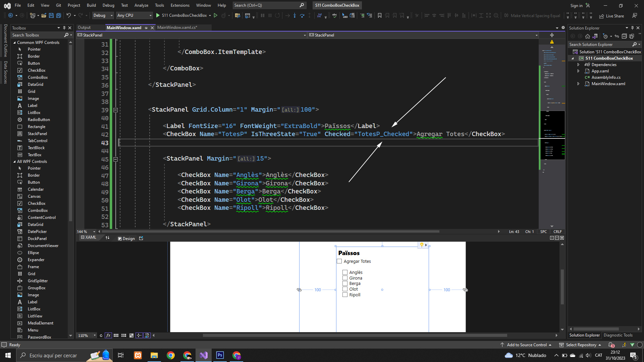Viewport: 644px width, 362px height.
Task: Click Add to Source Control
Action: 526,345
